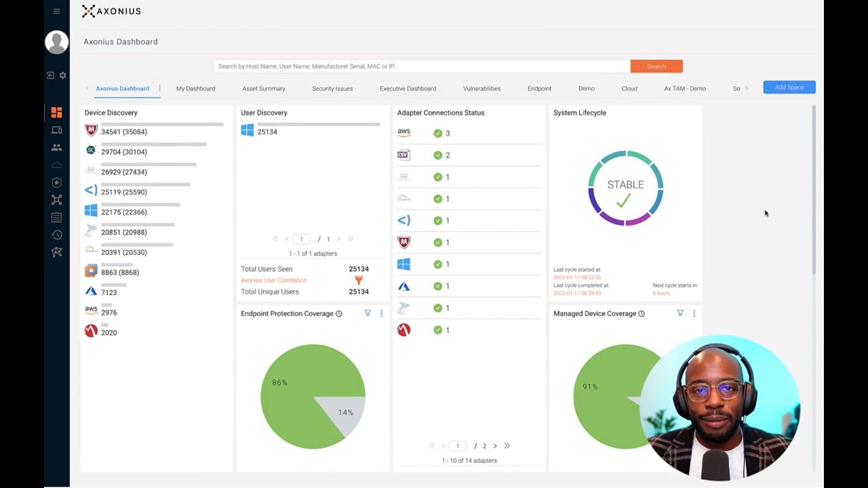Click the Windows icon in User Discovery
Viewport: 868px width, 488px height.
tap(248, 130)
